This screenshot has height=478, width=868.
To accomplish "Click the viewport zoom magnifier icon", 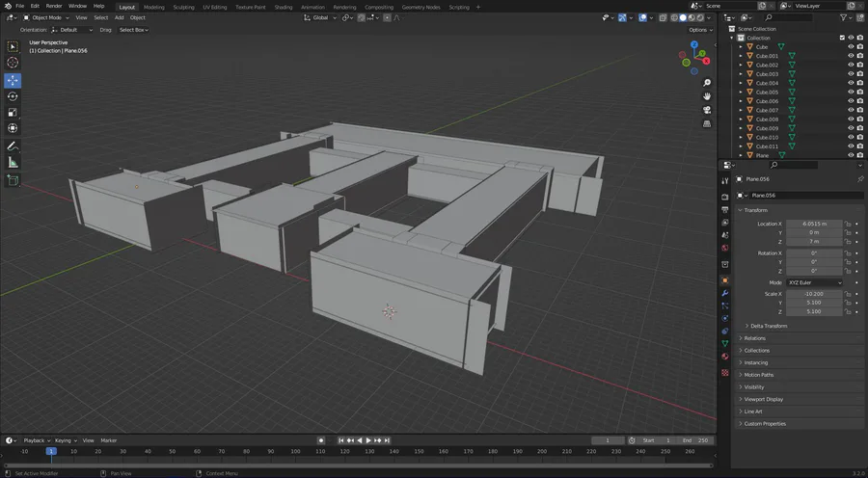I will coord(707,83).
